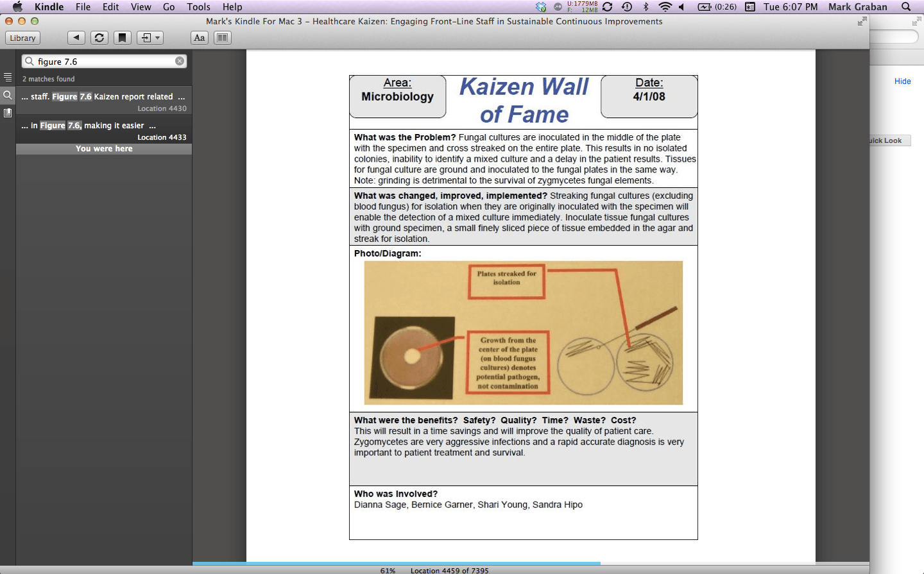Viewport: 924px width, 574px height.
Task: Open the File menu
Action: (83, 7)
